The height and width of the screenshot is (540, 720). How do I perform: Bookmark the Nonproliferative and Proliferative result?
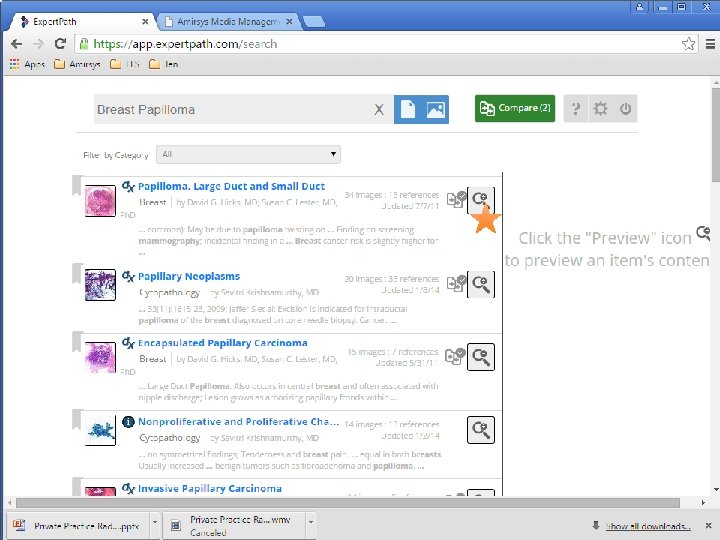(77, 419)
